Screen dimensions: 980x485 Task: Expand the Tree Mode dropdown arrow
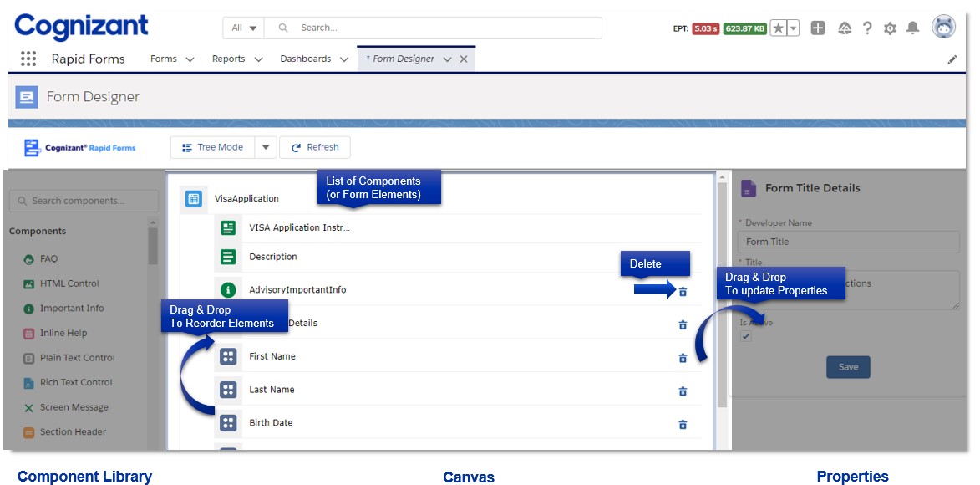(265, 147)
